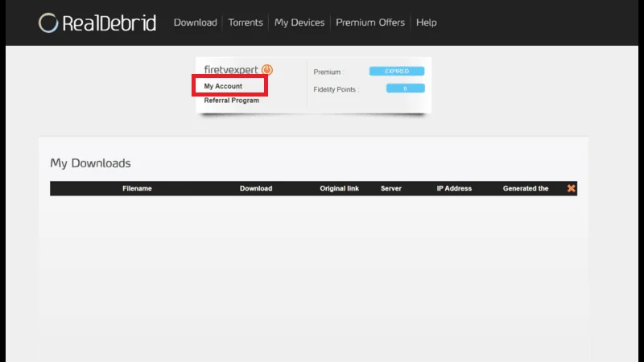Open the Download menu

click(x=195, y=23)
